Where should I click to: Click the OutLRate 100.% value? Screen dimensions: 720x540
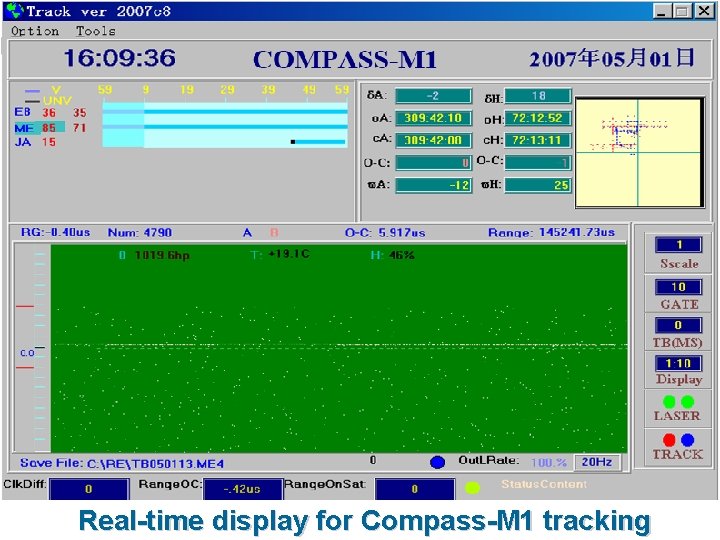coord(549,462)
